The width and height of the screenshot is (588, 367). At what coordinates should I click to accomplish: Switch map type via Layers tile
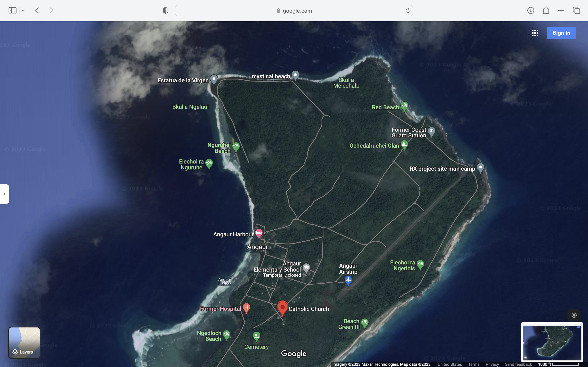[x=24, y=343]
